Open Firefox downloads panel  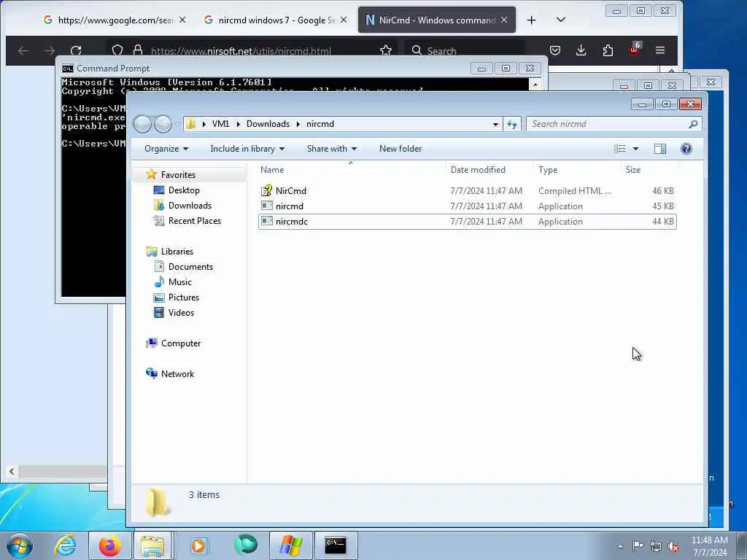[581, 50]
